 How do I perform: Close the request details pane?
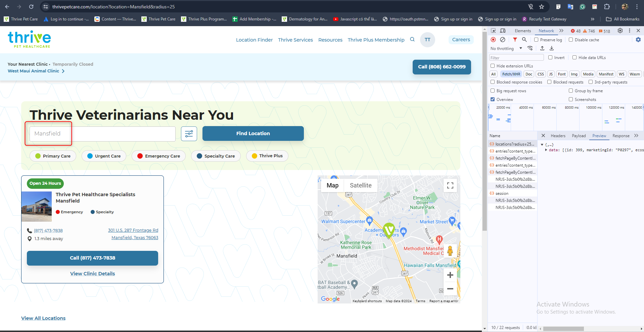(543, 135)
